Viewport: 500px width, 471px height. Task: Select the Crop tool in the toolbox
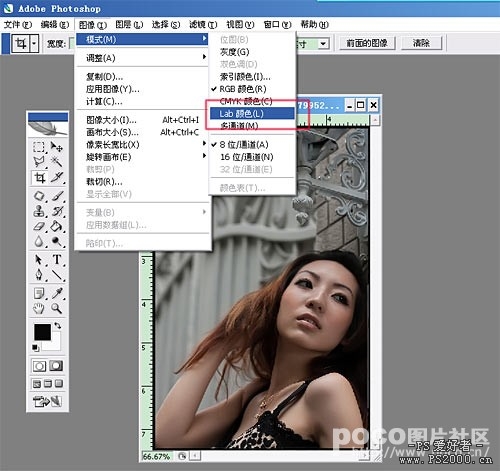[39, 178]
